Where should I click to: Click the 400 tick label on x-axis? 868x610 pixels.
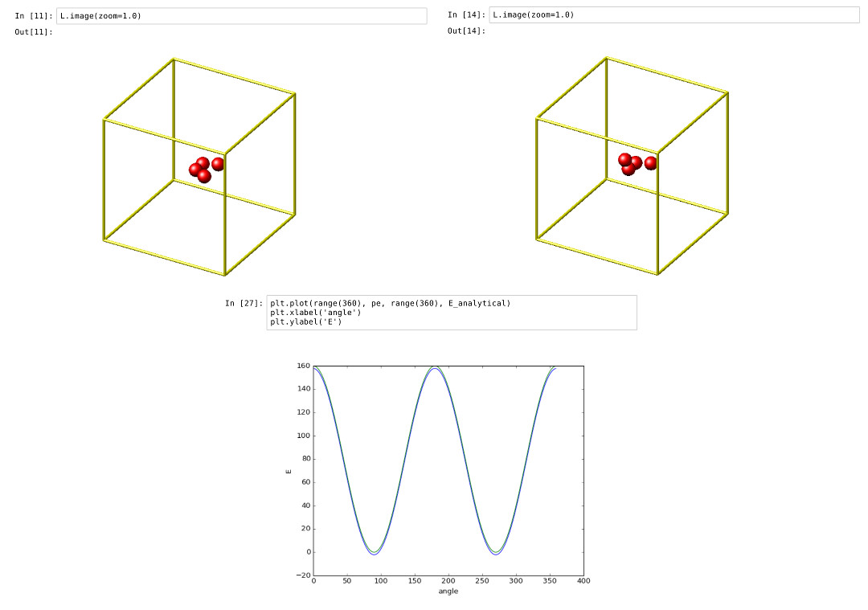pos(583,581)
